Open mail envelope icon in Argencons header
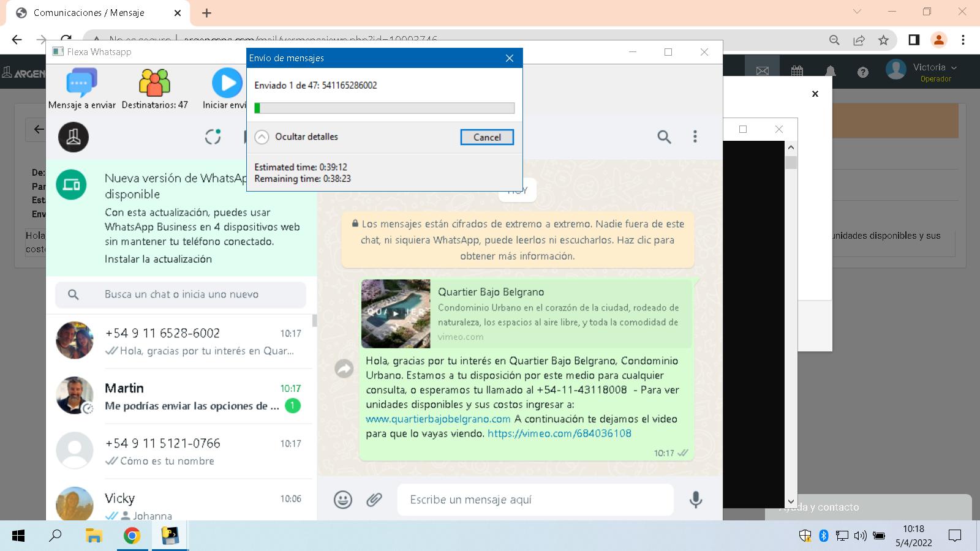 click(x=762, y=71)
